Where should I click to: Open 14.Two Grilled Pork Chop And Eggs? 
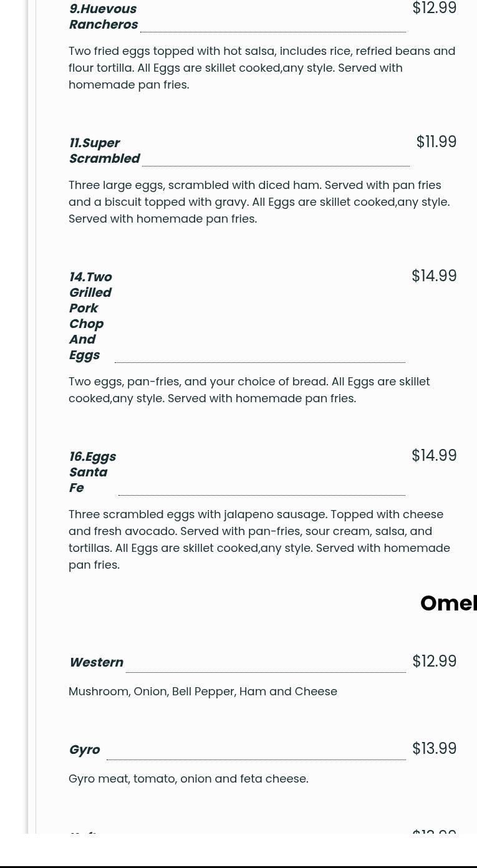coord(90,316)
